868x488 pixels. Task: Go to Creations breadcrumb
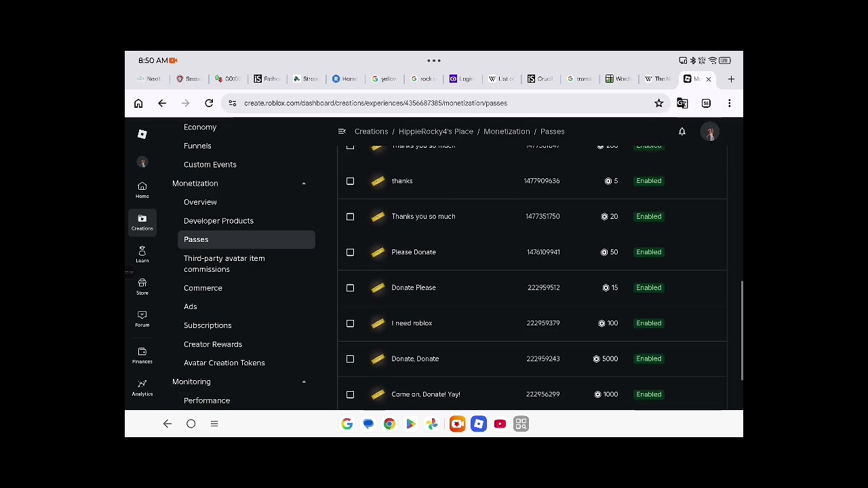pos(371,131)
